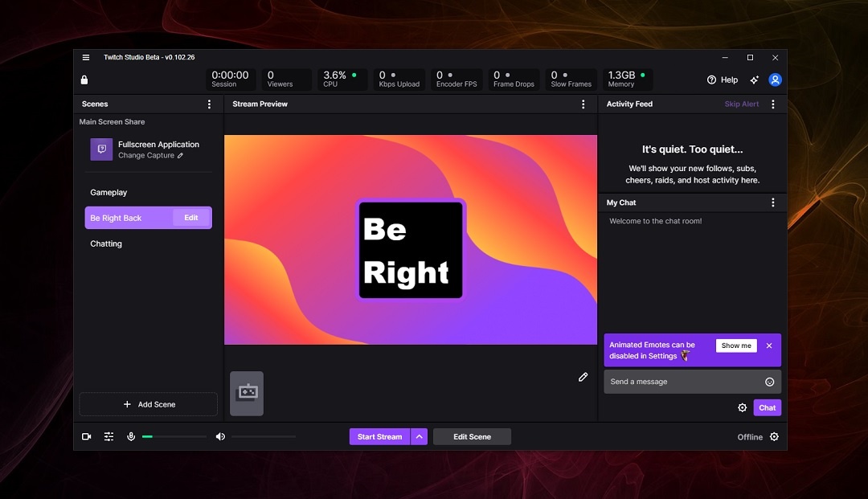
Task: Mute the microphone
Action: 131,436
